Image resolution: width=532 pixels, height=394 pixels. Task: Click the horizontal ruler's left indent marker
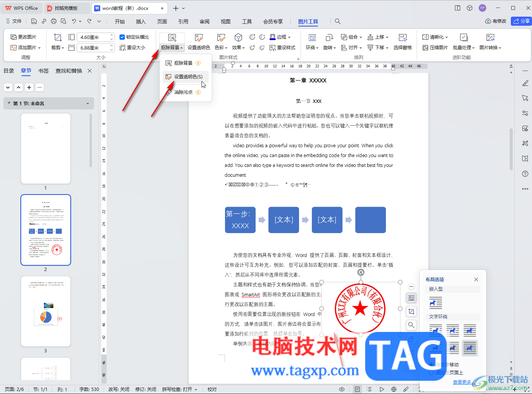click(x=224, y=70)
